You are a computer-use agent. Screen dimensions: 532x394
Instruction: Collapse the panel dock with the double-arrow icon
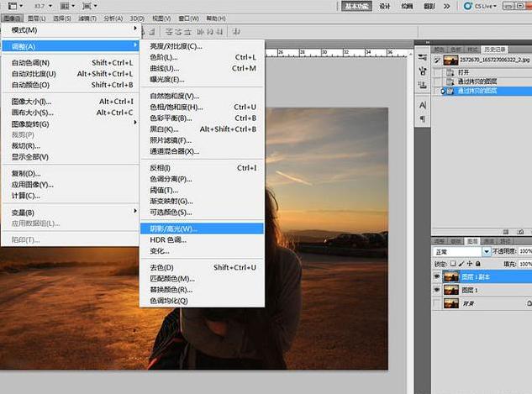point(428,42)
